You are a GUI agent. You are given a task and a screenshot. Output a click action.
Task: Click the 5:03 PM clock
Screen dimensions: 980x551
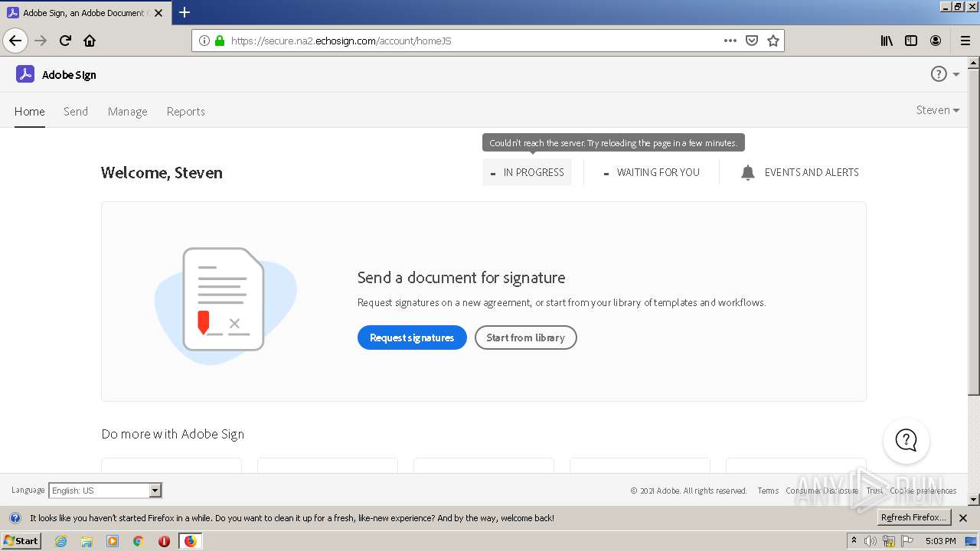(x=940, y=541)
